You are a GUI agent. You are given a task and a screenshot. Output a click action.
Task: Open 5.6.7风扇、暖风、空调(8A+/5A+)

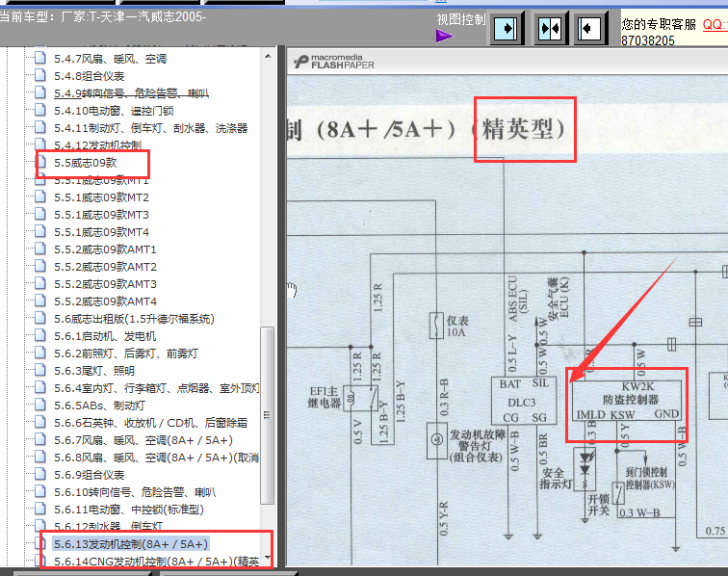click(143, 440)
